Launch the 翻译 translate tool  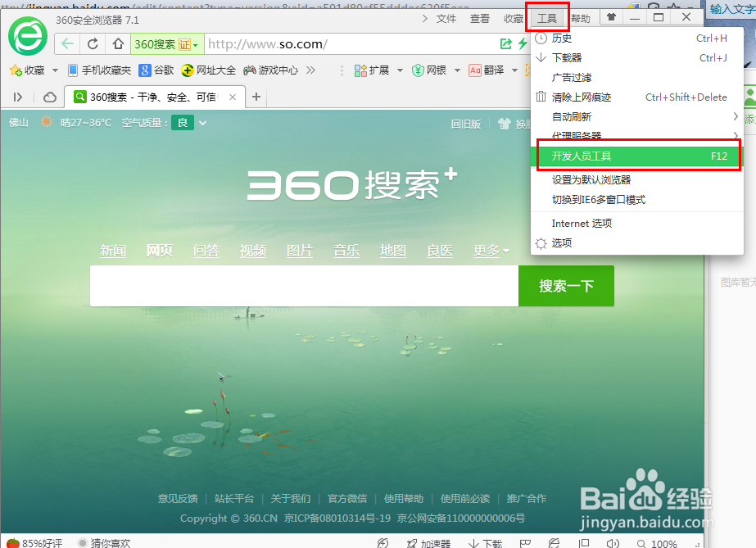(x=485, y=70)
